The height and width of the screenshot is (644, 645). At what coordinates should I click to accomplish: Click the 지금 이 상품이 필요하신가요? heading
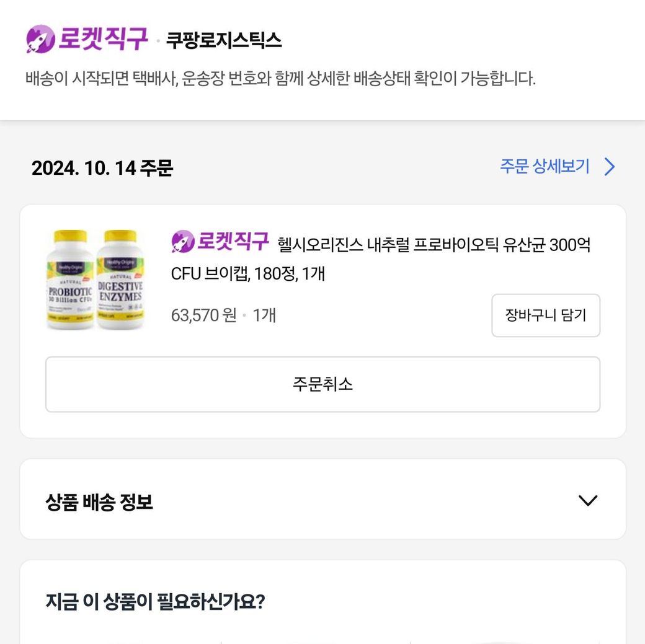coord(155,601)
